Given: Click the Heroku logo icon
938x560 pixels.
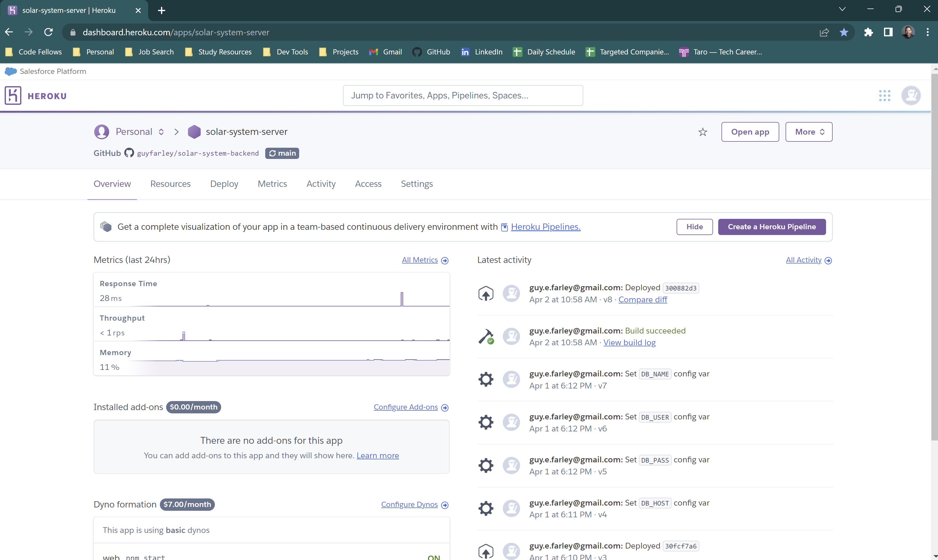Looking at the screenshot, I should (x=13, y=95).
